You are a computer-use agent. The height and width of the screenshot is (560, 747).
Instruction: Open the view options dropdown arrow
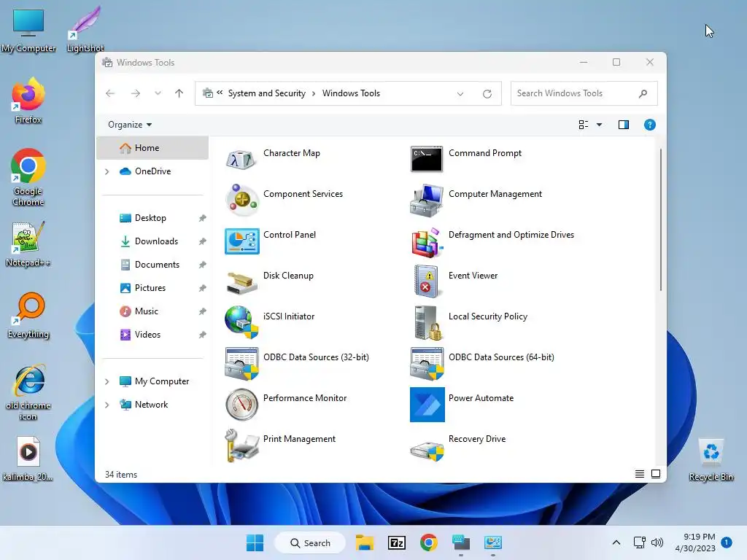click(600, 125)
